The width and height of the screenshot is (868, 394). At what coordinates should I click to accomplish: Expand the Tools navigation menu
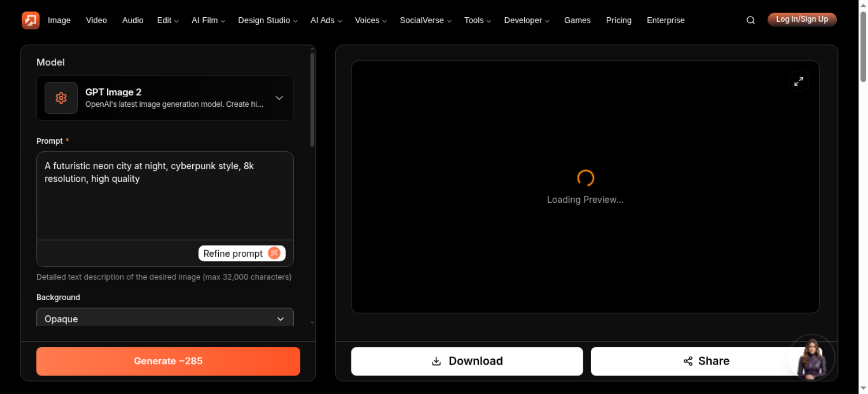(x=477, y=20)
